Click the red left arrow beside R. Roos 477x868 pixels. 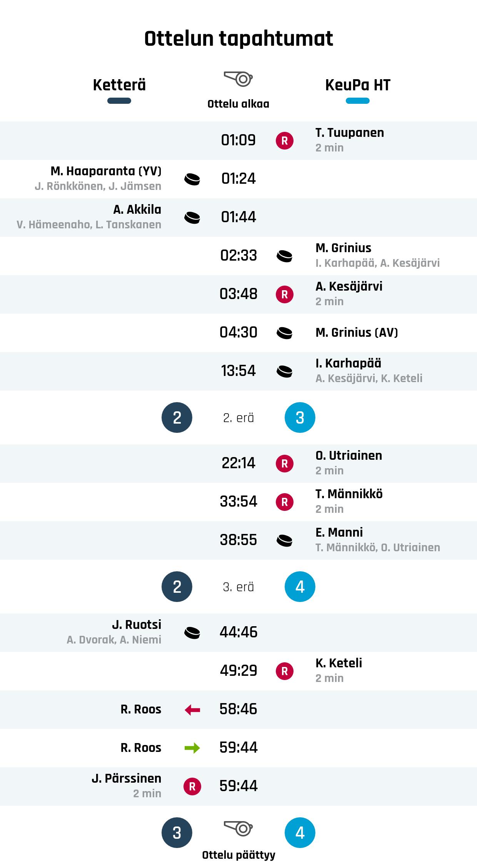pyautogui.click(x=192, y=710)
